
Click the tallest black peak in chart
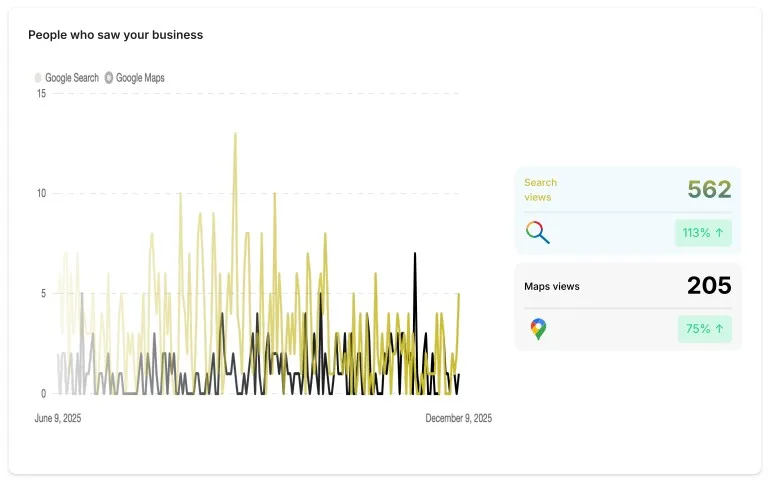point(415,255)
